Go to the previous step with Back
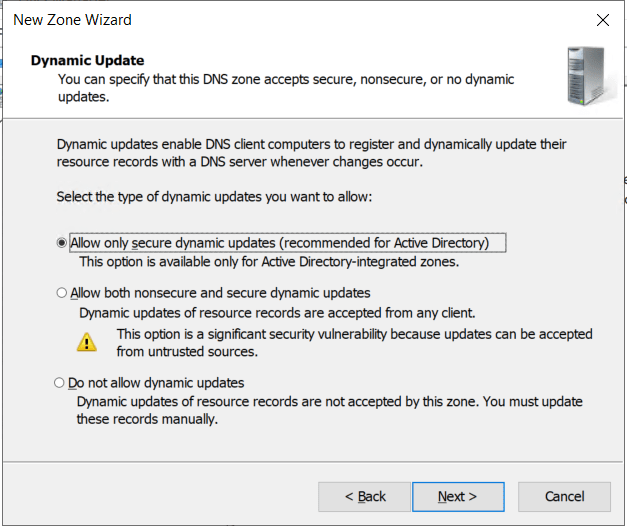Image resolution: width=627 pixels, height=526 pixels. coord(364,496)
